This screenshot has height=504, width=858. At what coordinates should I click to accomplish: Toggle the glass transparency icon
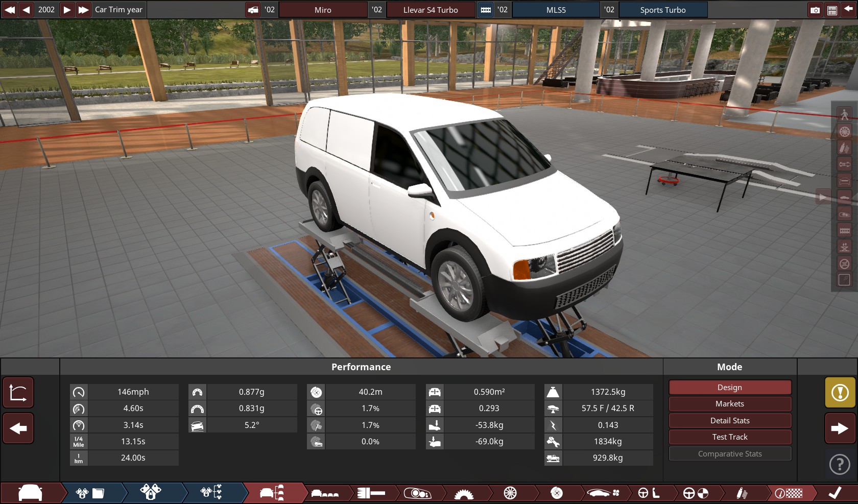coord(844,280)
